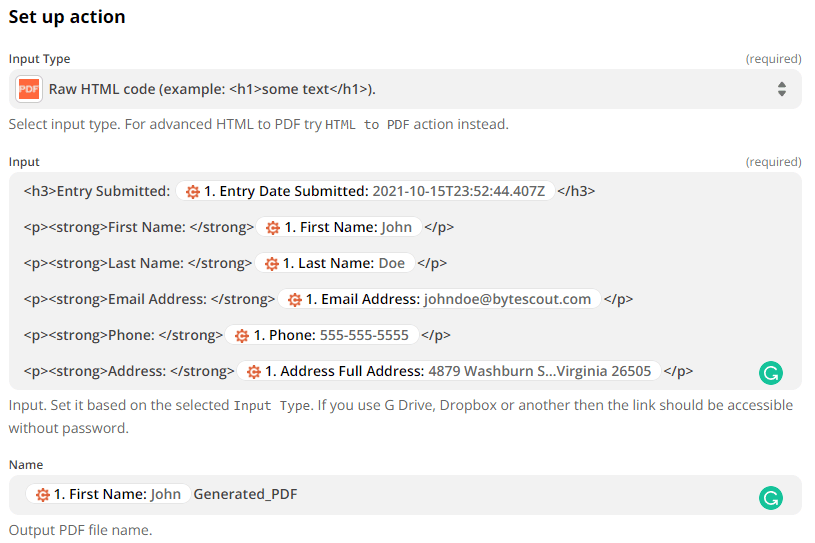
Task: Click the Address Full Address data pill
Action: (x=448, y=371)
